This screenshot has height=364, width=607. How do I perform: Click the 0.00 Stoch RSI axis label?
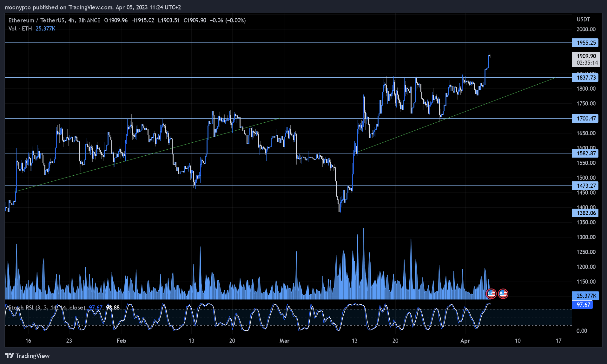(582, 331)
